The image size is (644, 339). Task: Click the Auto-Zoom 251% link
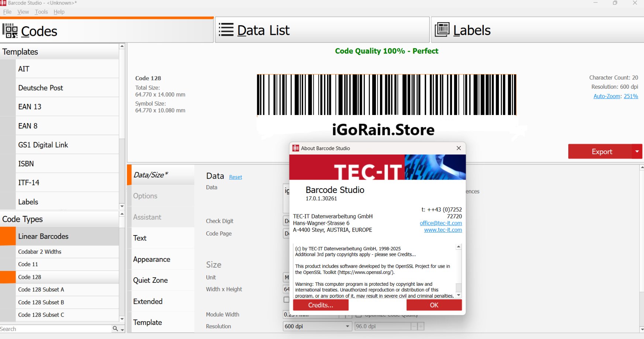point(631,96)
